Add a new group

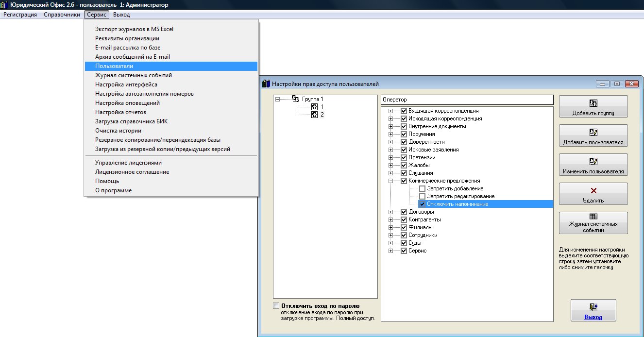(x=593, y=106)
